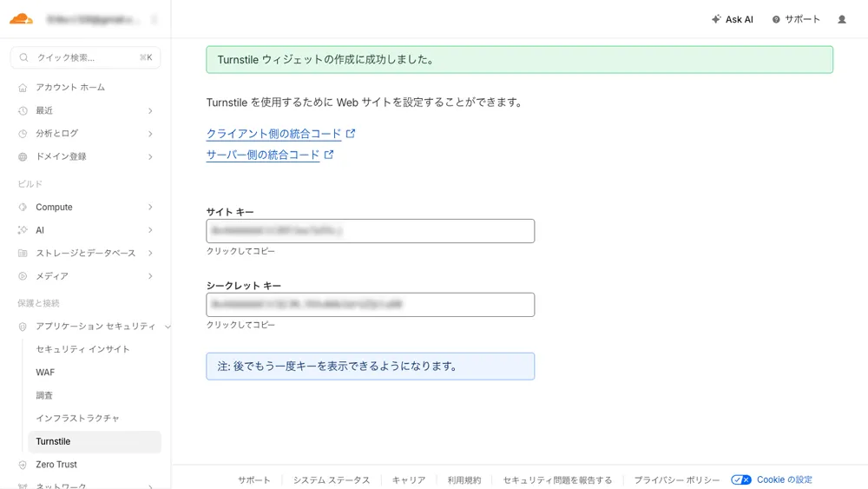
Task: Open クライアント側の統合コード link
Action: [273, 134]
